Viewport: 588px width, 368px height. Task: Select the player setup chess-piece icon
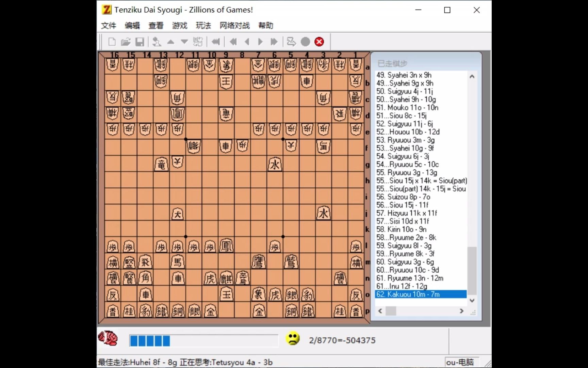coord(157,42)
